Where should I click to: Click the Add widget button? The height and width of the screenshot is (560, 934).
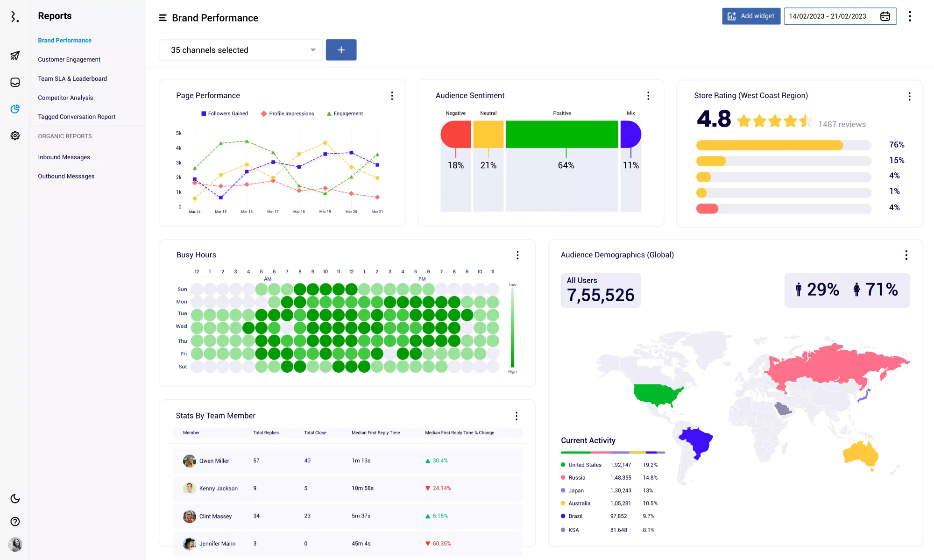coord(751,16)
